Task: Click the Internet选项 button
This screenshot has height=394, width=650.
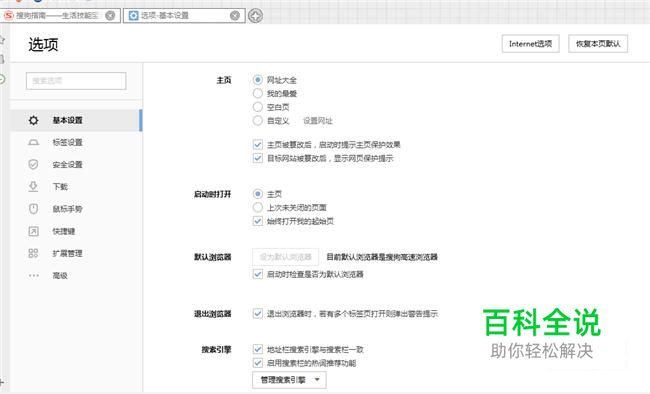Action: coord(531,44)
